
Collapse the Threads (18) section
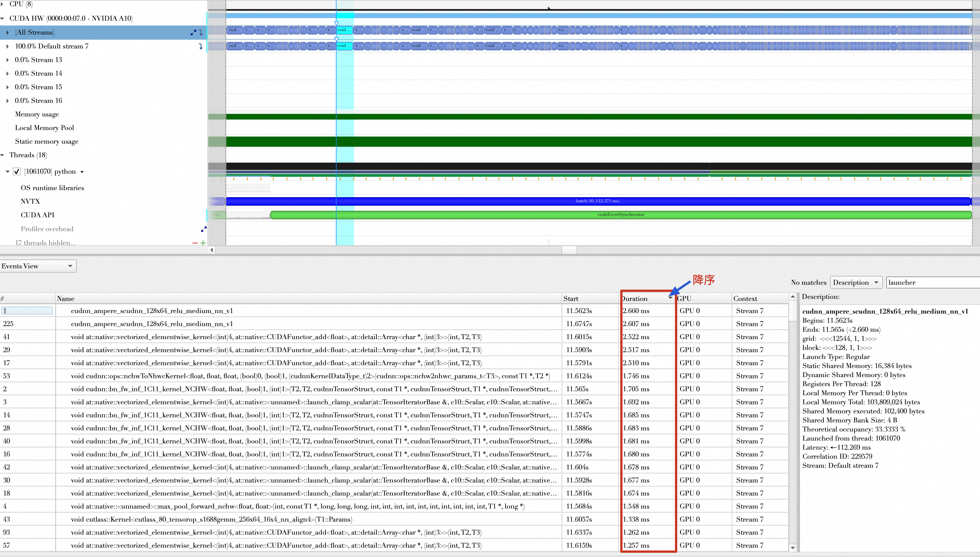click(3, 155)
